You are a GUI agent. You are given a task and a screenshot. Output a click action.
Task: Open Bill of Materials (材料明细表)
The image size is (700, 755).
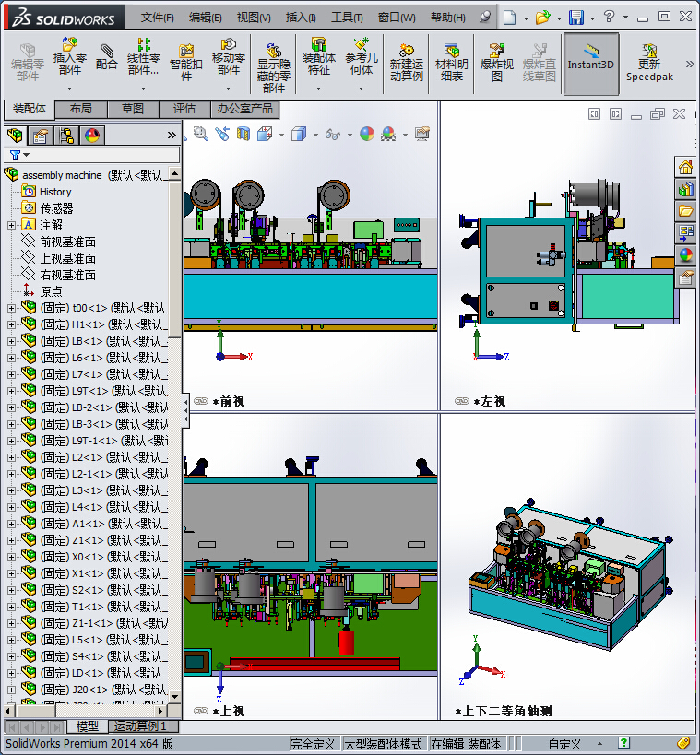tap(451, 62)
